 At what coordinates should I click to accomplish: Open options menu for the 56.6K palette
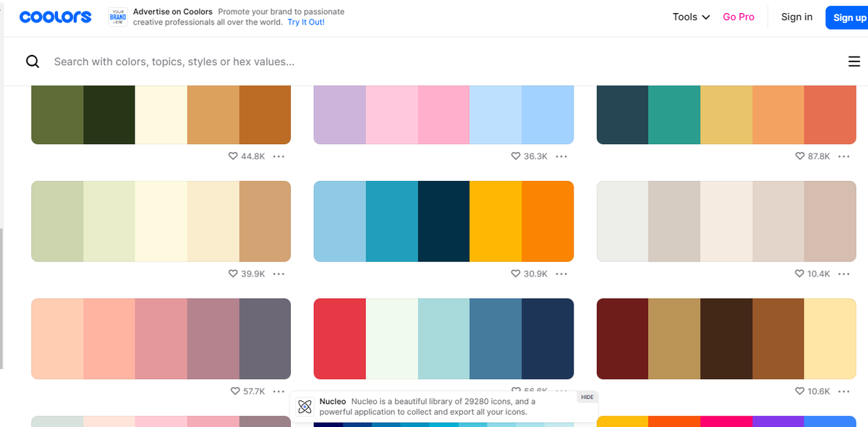tap(562, 391)
